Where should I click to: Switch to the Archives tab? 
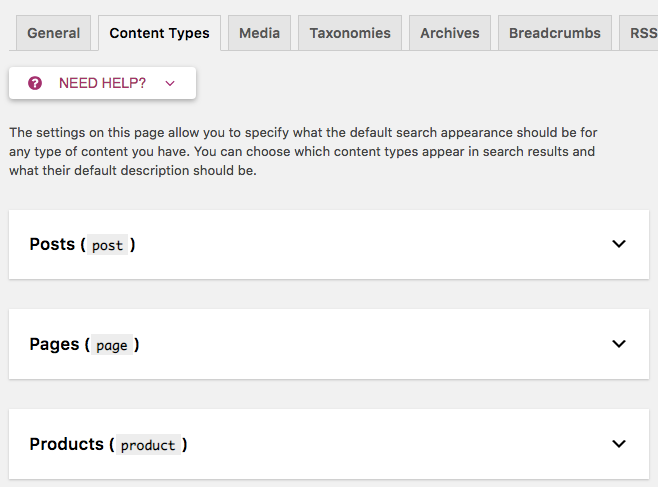tap(449, 33)
